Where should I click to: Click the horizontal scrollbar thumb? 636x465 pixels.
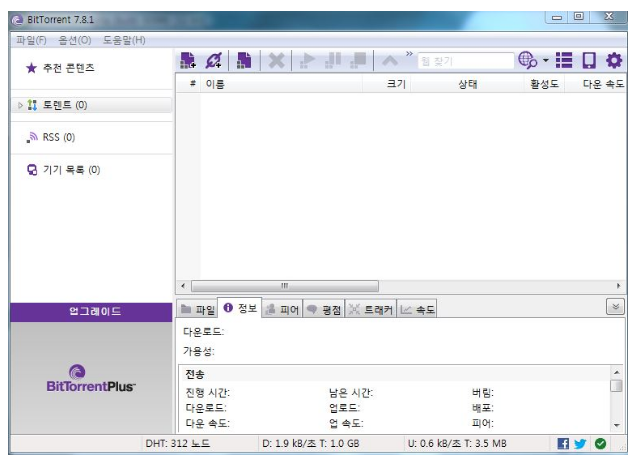pyautogui.click(x=285, y=286)
